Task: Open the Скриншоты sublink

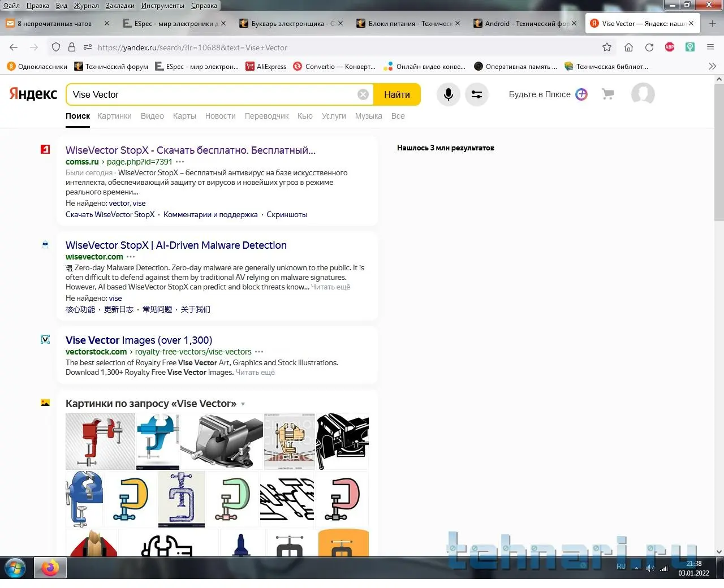Action: coord(287,215)
